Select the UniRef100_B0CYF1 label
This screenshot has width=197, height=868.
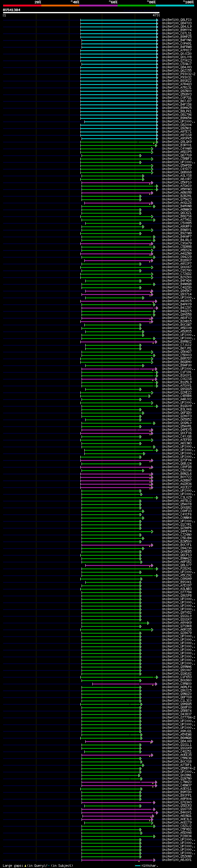176,545
